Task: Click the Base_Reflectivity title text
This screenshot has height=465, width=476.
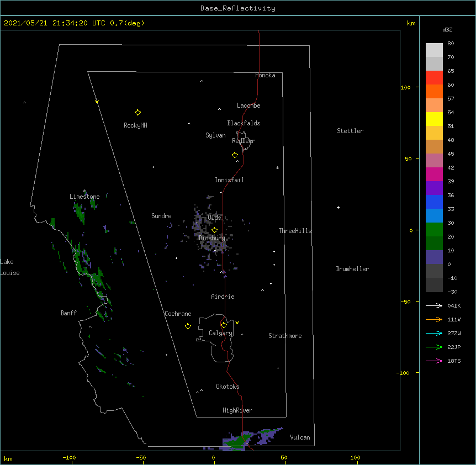Action: click(238, 8)
